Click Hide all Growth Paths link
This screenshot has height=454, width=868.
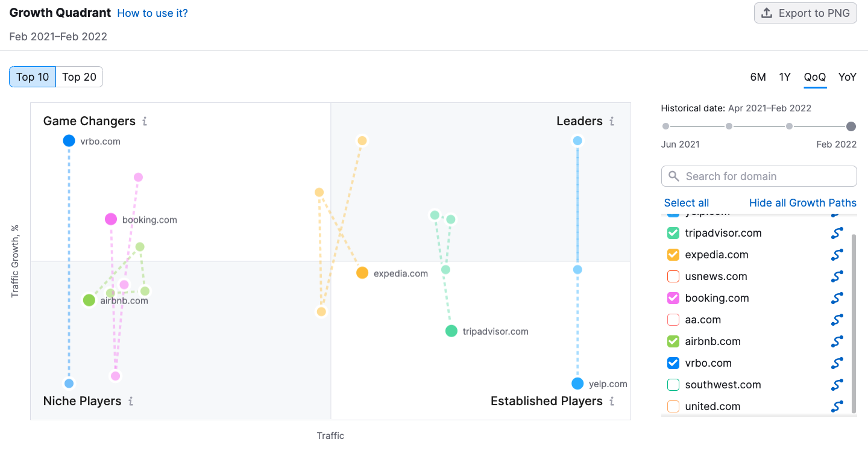coord(802,203)
